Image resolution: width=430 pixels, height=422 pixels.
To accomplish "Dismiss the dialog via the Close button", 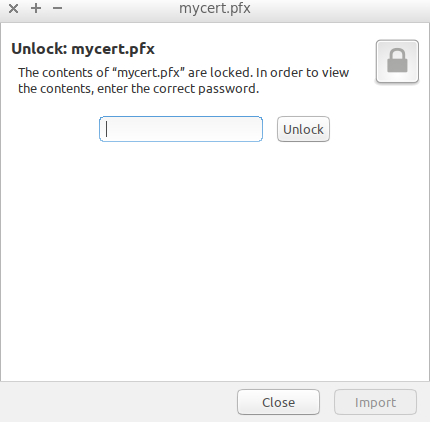I will [x=278, y=402].
